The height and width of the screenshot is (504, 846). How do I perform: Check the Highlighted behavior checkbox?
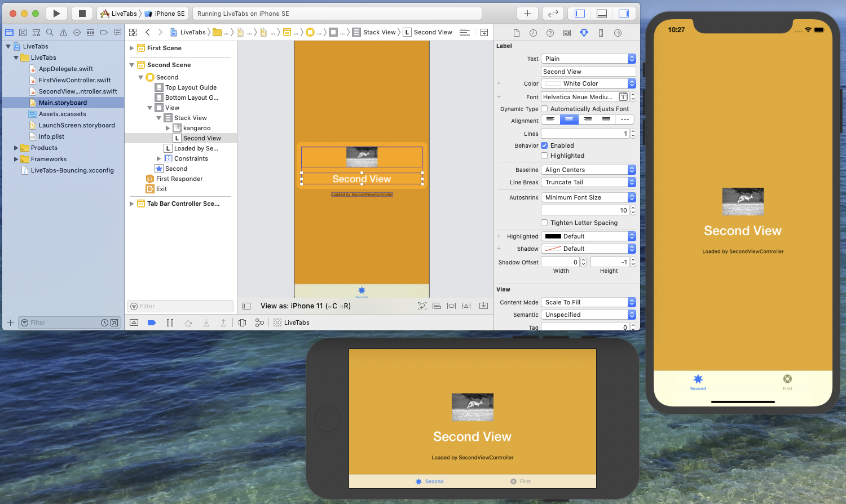(544, 156)
